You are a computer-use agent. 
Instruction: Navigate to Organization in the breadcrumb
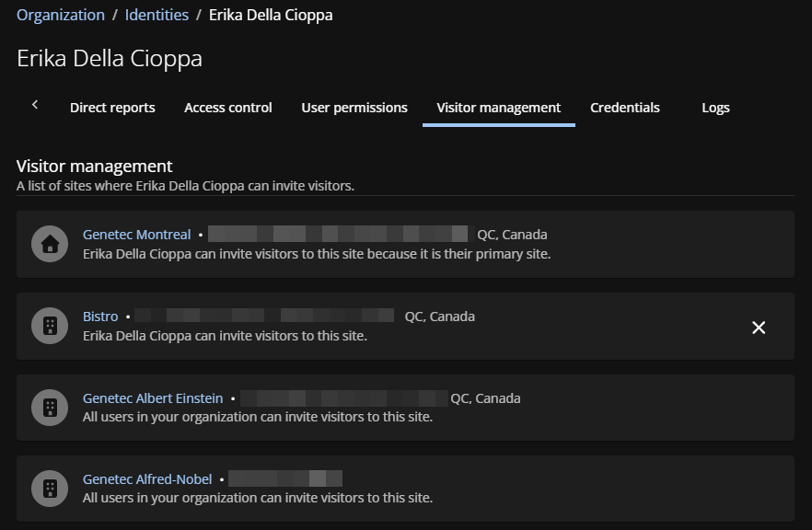click(x=61, y=15)
